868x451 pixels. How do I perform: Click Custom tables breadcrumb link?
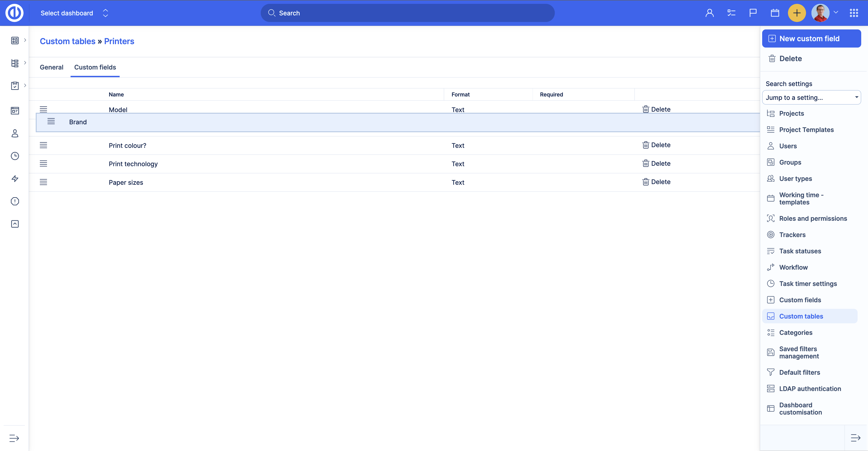(x=67, y=41)
